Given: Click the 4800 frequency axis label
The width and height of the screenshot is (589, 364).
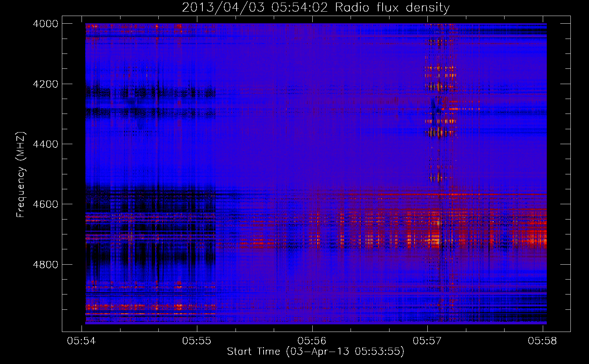Looking at the screenshot, I should pos(46,265).
